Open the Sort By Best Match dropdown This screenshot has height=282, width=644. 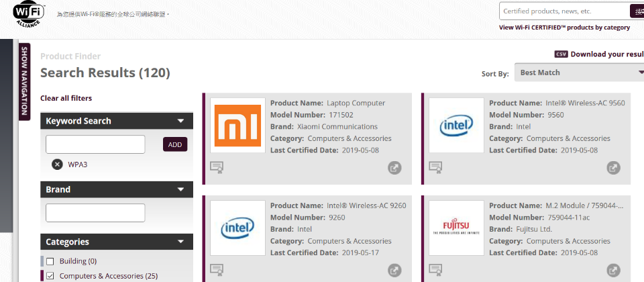[579, 73]
